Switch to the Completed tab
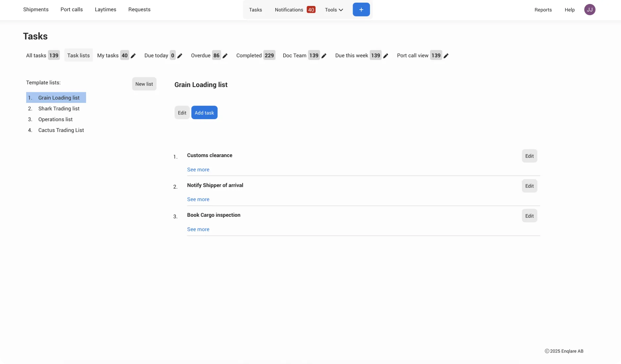 tap(255, 55)
